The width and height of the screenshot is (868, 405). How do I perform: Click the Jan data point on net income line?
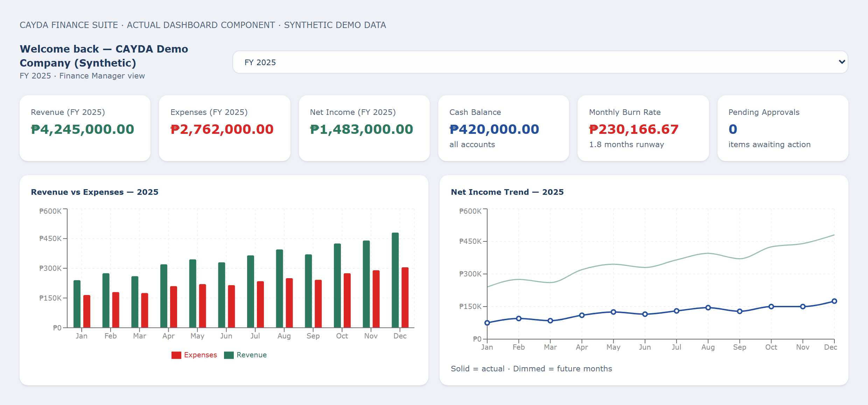coord(487,323)
